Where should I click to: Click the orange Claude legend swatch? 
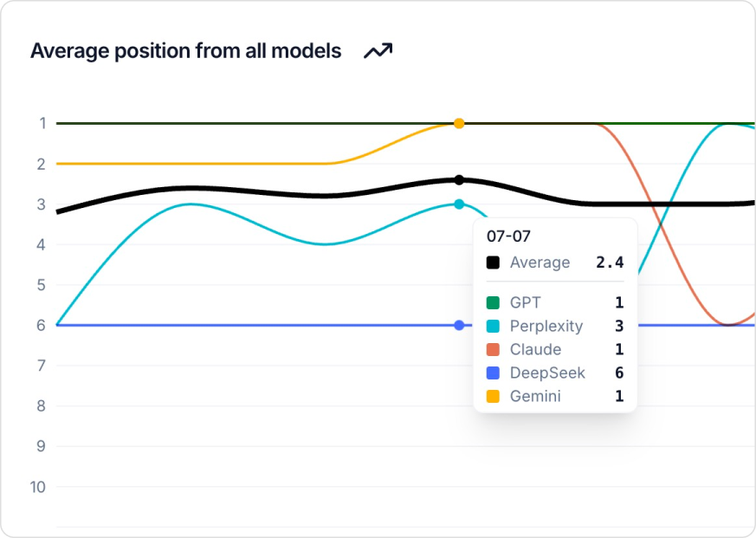pyautogui.click(x=493, y=350)
